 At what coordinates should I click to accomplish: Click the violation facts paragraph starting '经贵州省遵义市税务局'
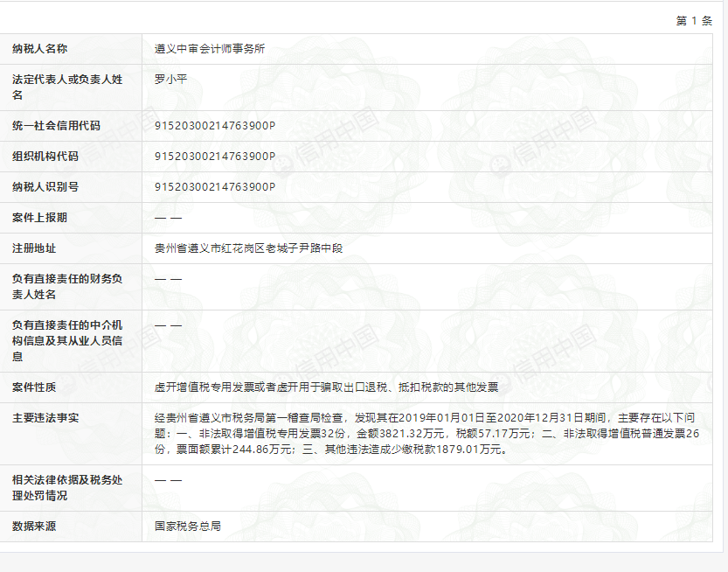[426, 434]
